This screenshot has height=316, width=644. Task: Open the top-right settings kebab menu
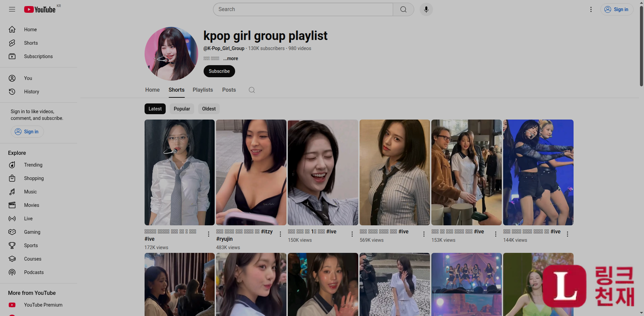click(x=591, y=9)
